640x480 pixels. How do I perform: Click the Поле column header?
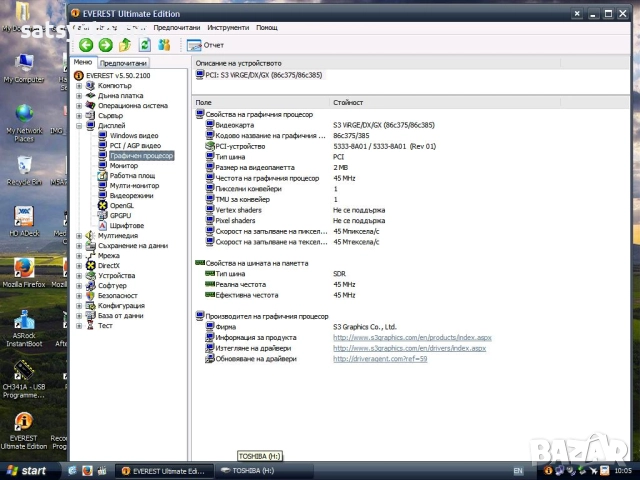pyautogui.click(x=260, y=102)
